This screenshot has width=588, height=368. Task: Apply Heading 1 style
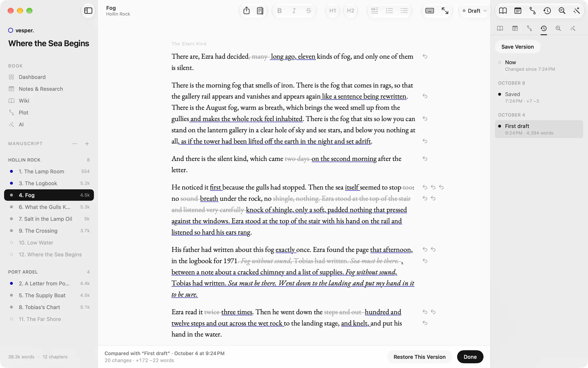pos(333,11)
